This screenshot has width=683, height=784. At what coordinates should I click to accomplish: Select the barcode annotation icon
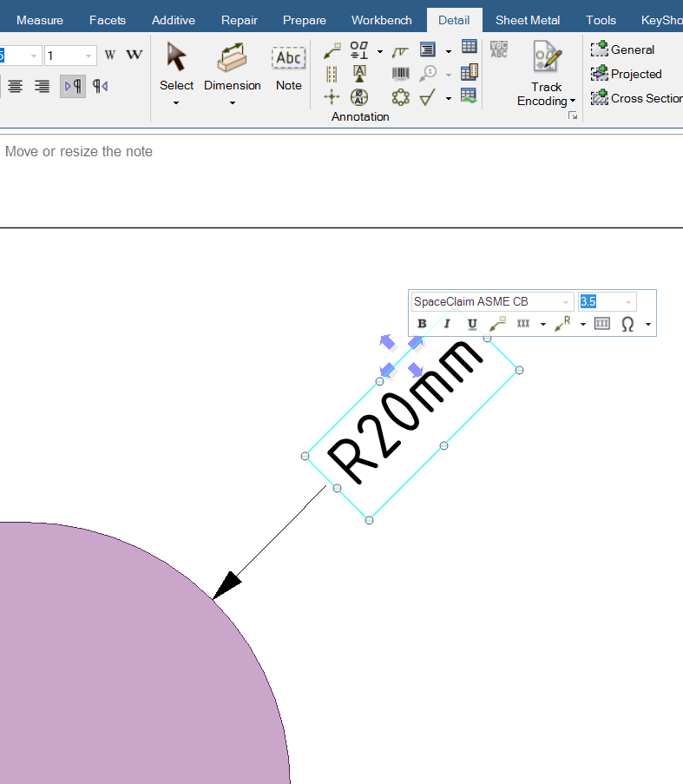pos(400,74)
